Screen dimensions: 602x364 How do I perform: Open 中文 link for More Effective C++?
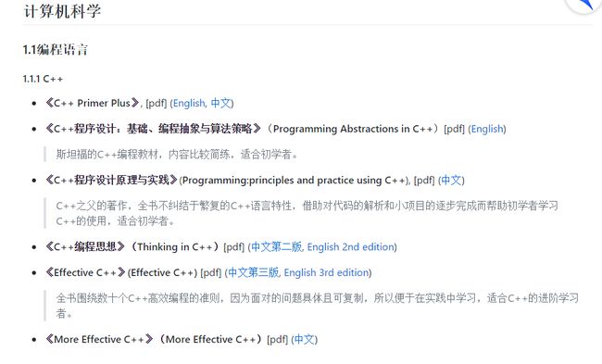point(305,339)
